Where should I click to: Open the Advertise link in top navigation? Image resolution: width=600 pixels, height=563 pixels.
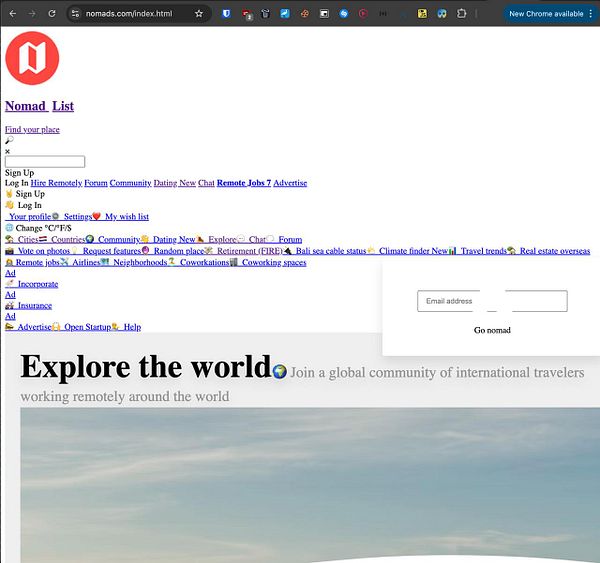tap(290, 183)
